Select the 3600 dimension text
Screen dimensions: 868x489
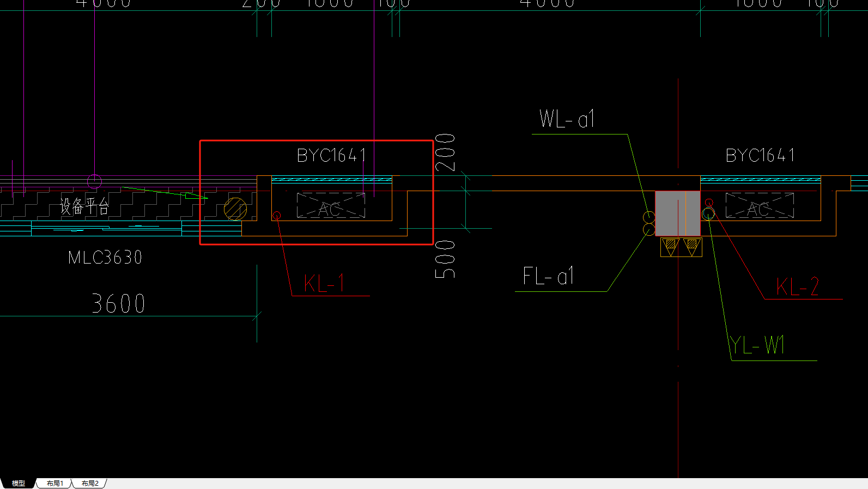point(119,304)
